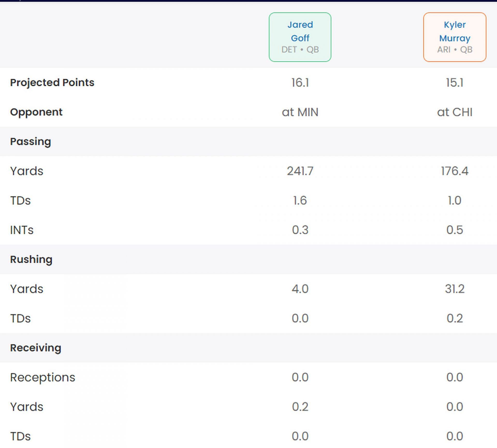Click Goff's 1.6 passing TDs value

(x=300, y=200)
